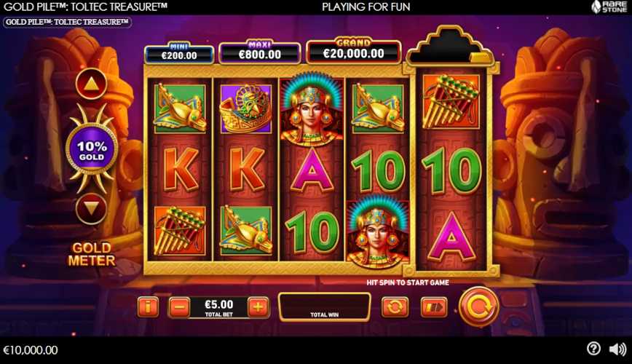Open the info paytable button
The height and width of the screenshot is (364, 632).
[x=148, y=307]
